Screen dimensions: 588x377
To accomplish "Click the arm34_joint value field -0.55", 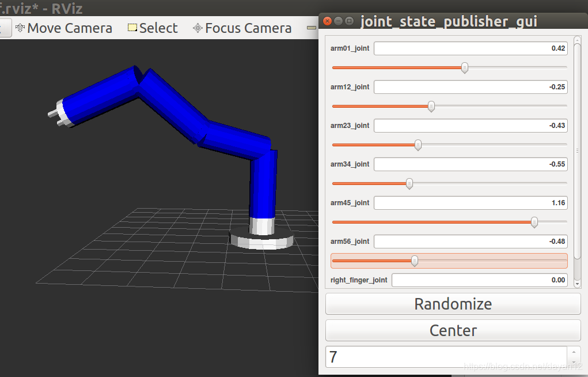I will (x=471, y=164).
